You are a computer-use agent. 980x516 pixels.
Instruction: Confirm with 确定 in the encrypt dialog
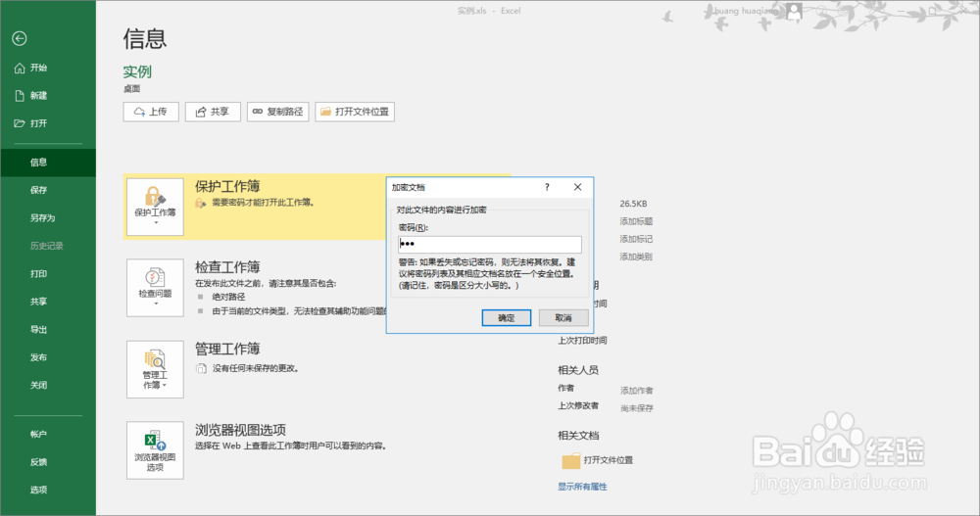(x=507, y=318)
